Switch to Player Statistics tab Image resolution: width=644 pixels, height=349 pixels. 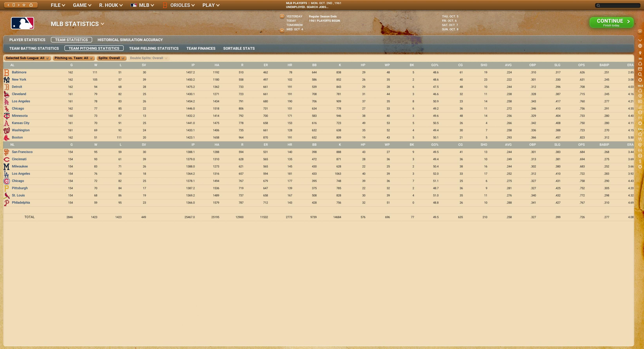click(x=27, y=40)
